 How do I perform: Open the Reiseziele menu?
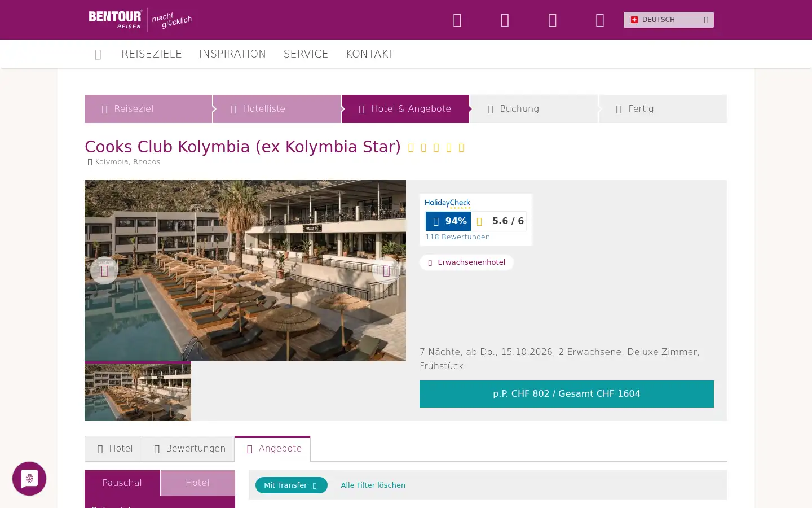click(x=152, y=54)
